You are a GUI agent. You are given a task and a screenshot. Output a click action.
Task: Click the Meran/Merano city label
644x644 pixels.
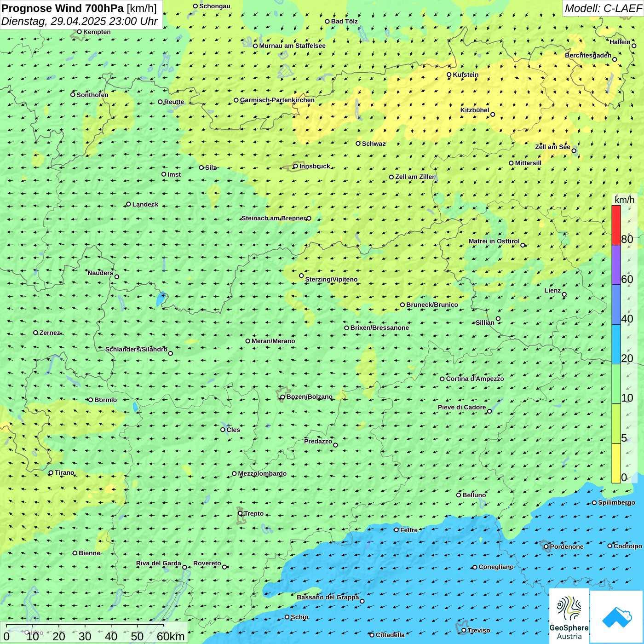pyautogui.click(x=273, y=341)
